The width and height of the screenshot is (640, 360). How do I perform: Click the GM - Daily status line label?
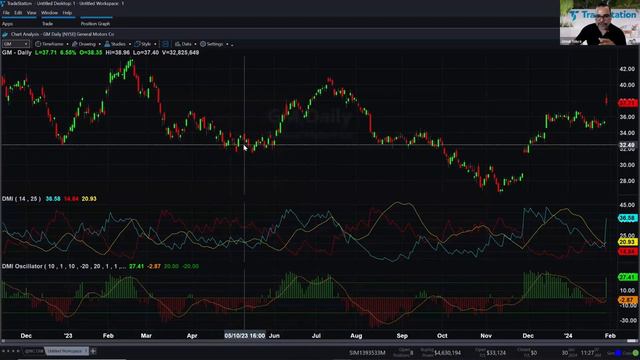tap(17, 53)
